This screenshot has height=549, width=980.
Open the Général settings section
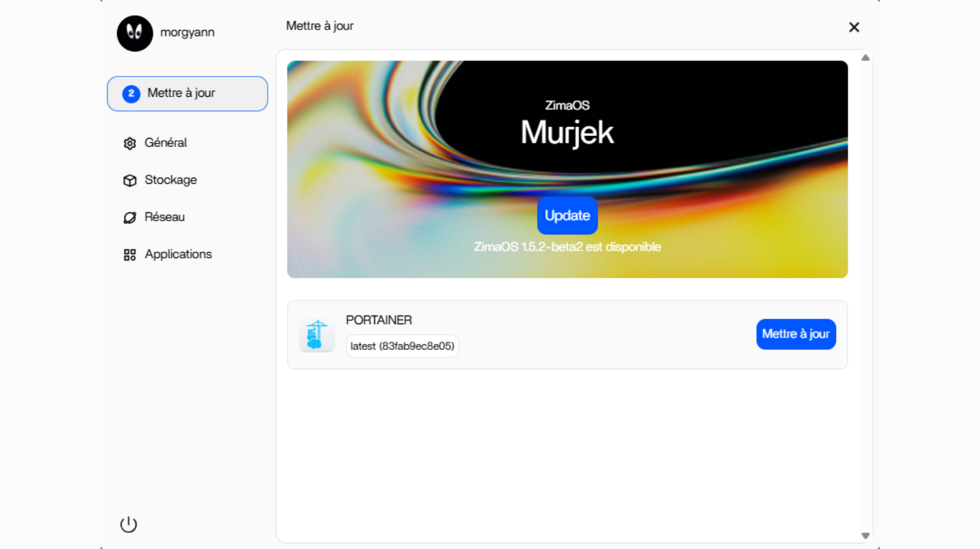(x=165, y=143)
